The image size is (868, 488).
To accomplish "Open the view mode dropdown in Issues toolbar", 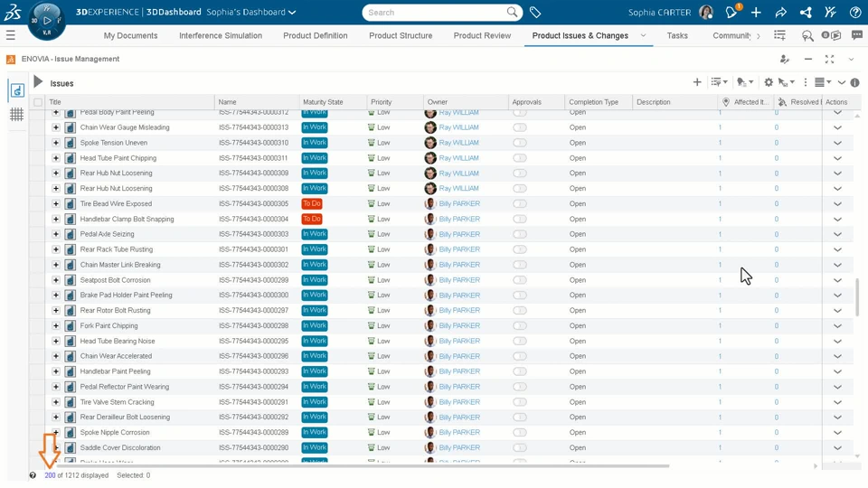I will pyautogui.click(x=823, y=82).
